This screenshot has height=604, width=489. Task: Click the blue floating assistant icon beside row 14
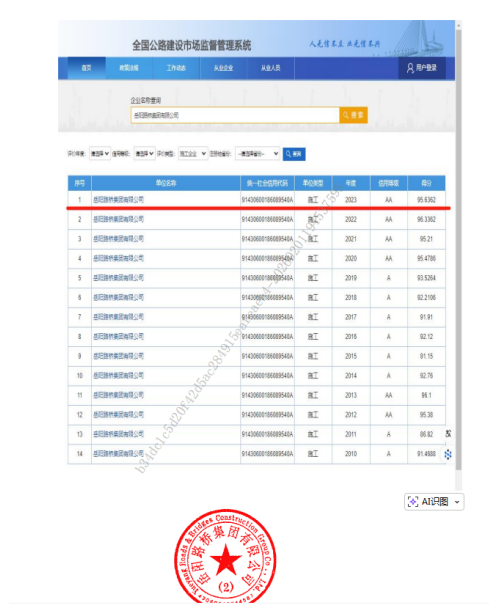coord(448,454)
